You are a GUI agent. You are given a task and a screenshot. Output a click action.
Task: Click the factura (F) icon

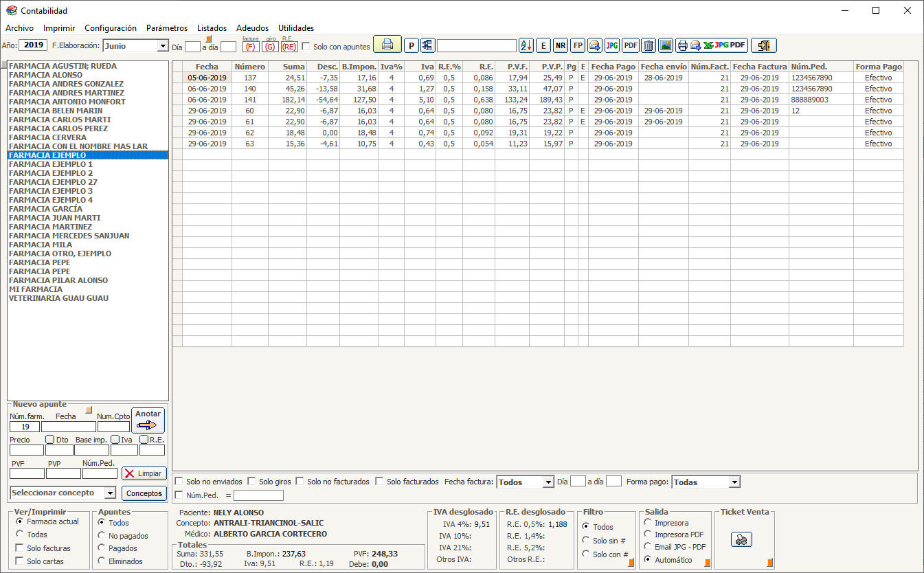pyautogui.click(x=251, y=47)
